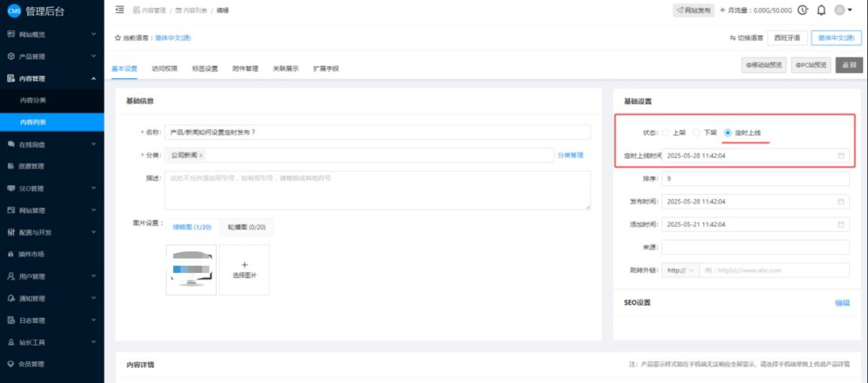Viewport: 868px width, 383px height.
Task: Open 内容列表 in the sidebar
Action: tap(52, 122)
